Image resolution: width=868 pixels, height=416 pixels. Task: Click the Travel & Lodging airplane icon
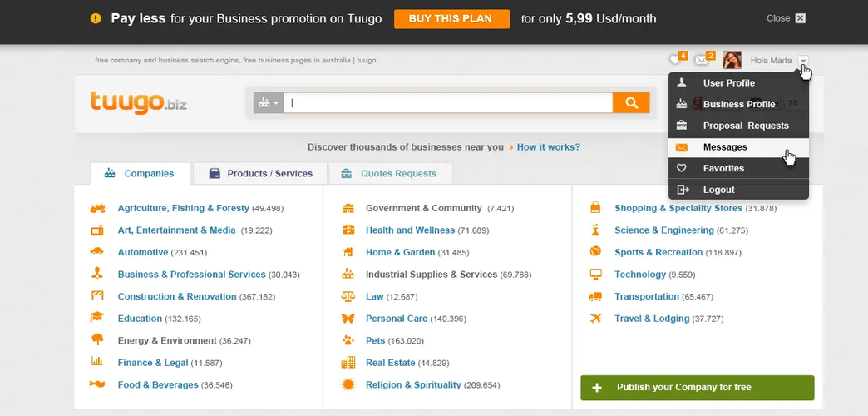(x=595, y=319)
